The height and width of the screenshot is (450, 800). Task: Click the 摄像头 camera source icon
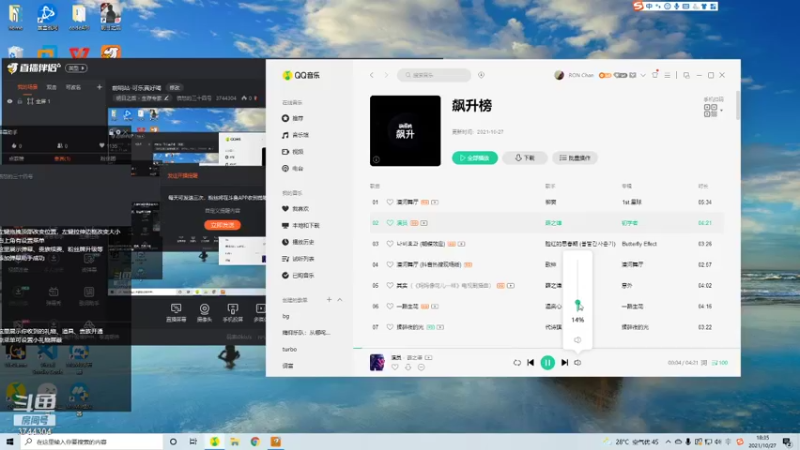[204, 313]
